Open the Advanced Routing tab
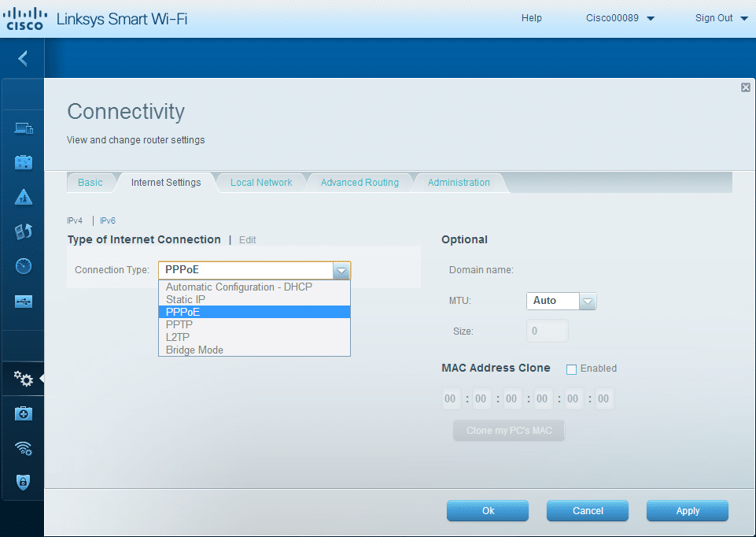Viewport: 756px width, 537px height. (x=360, y=183)
